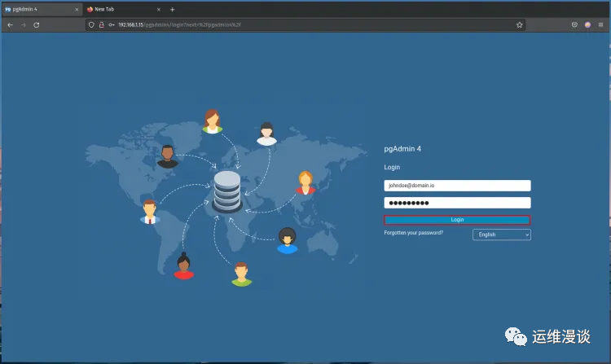Open a new tab with plus button
Image resolution: width=611 pixels, height=364 pixels.
(172, 9)
